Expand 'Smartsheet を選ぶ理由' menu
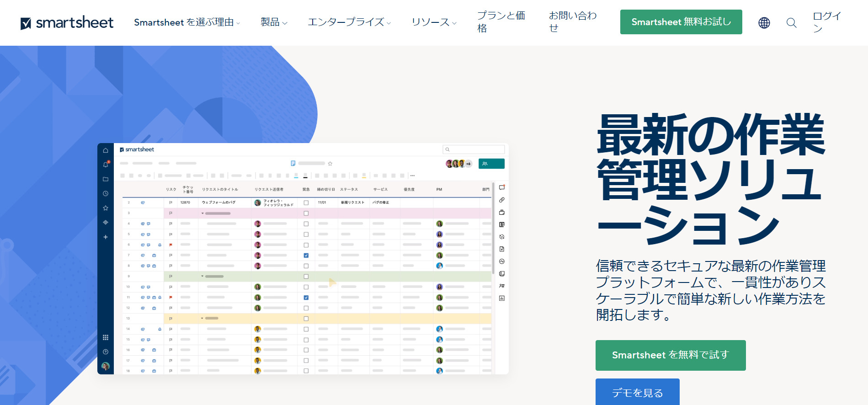 point(187,22)
